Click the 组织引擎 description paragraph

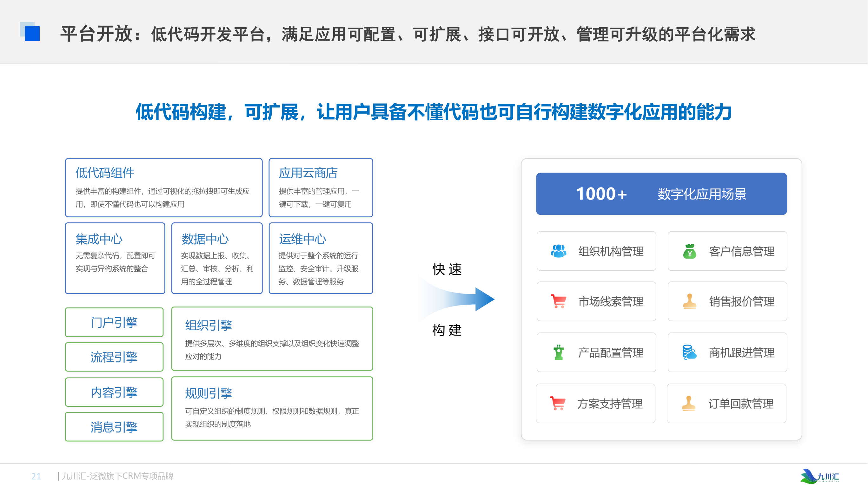[272, 350]
